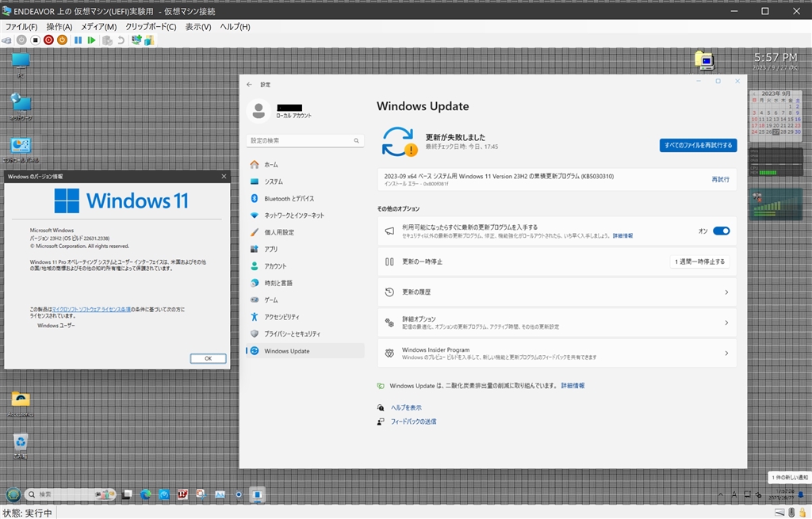Click the red Shut Down VM icon
The width and height of the screenshot is (812, 519).
pyautogui.click(x=48, y=40)
